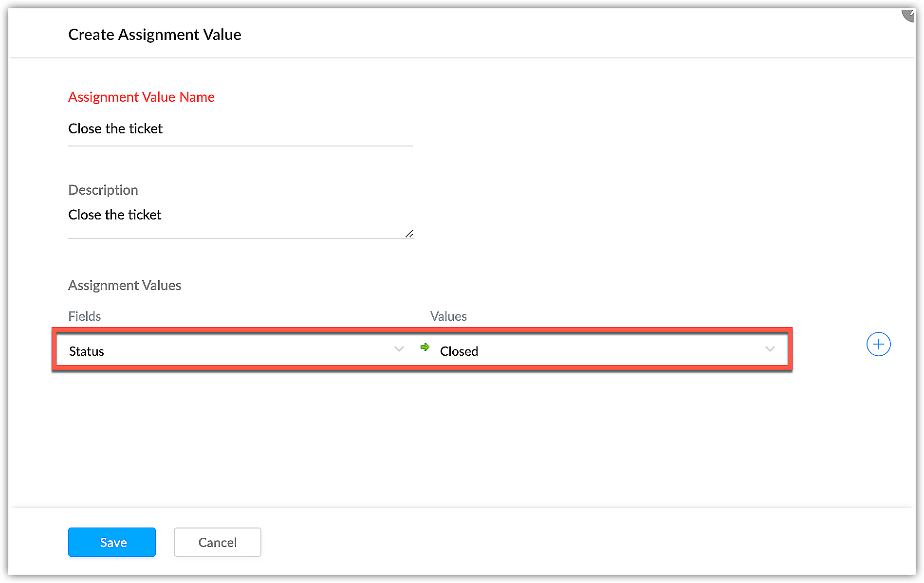
Task: Click the Fields column header
Action: [85, 316]
